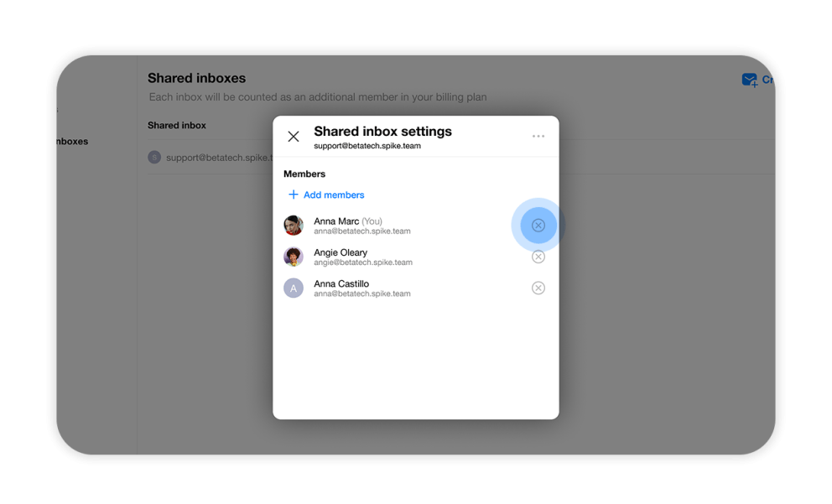
Task: Click Anna Castillo's initial avatar
Action: 294,288
